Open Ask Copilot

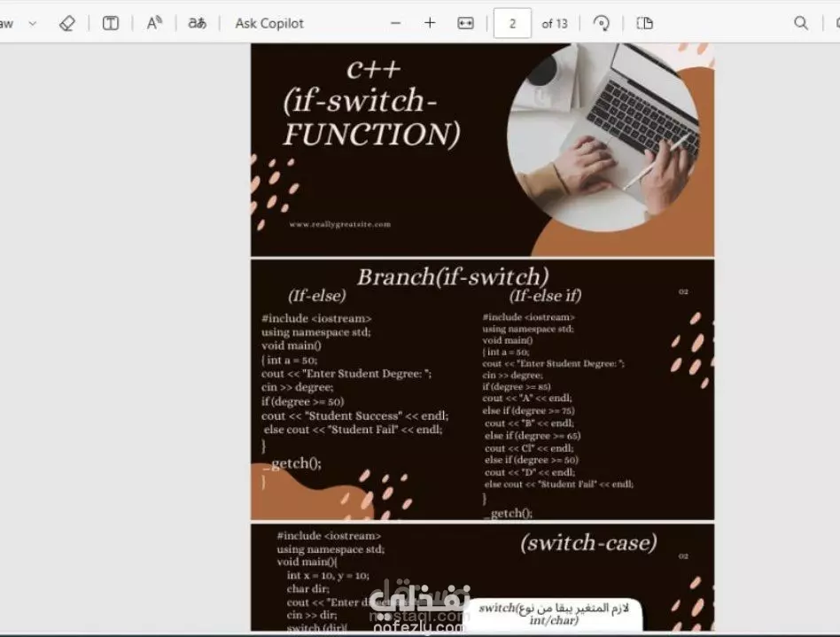tap(269, 23)
